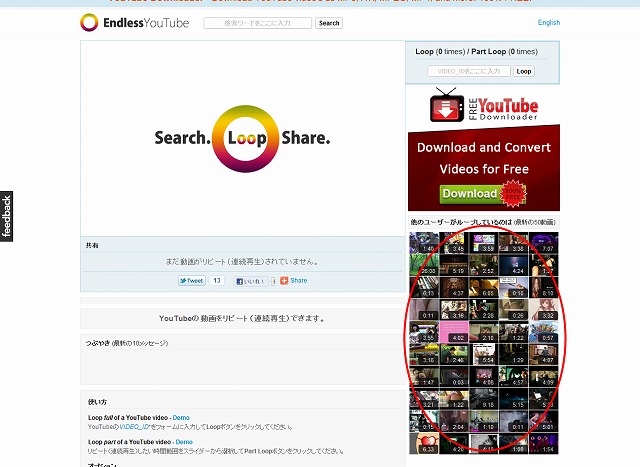Viewport: 640px width, 467px height.
Task: Click the Search button in header
Action: click(x=329, y=23)
